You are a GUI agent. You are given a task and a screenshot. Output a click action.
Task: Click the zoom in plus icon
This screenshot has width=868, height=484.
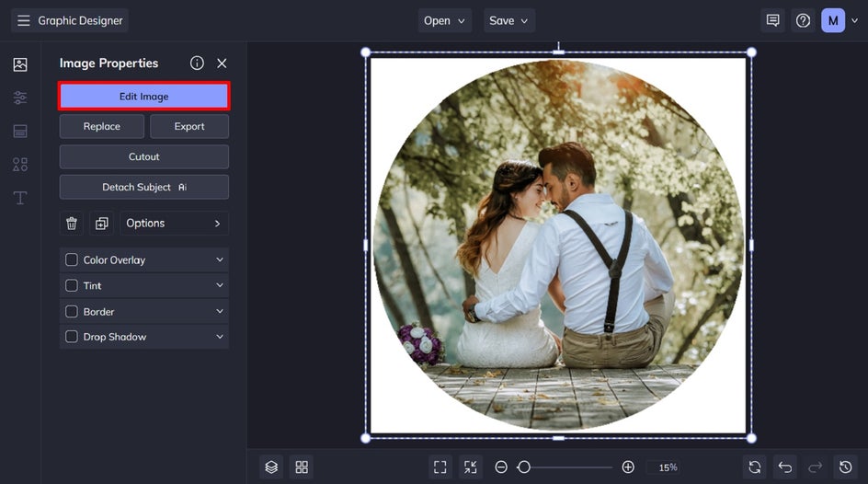click(628, 467)
